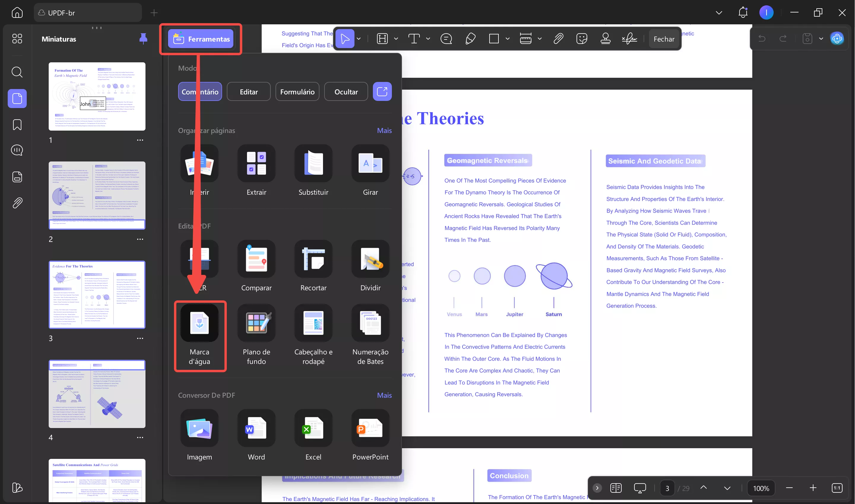Screen dimensions: 855x504
Task: Click Mais link next to Conversor De PDF
Action: pyautogui.click(x=384, y=395)
